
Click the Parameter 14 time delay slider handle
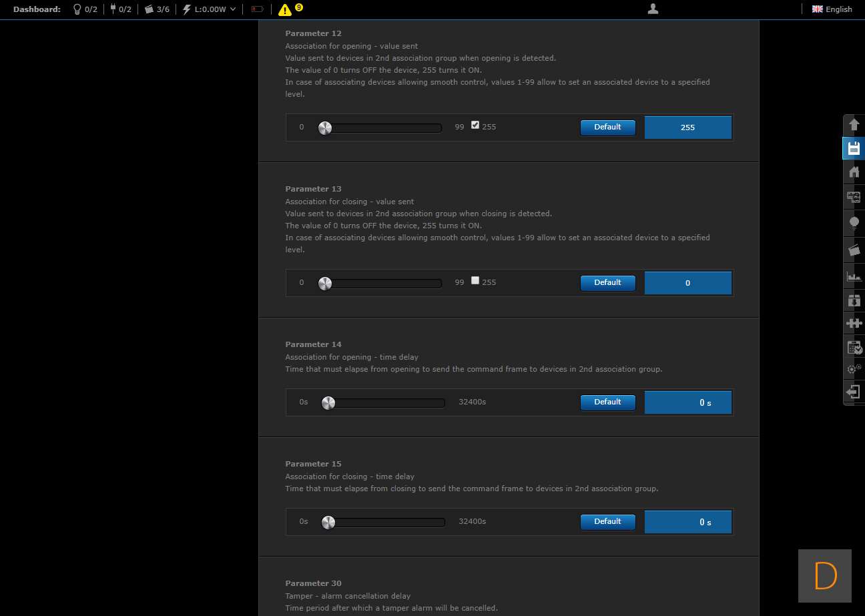328,402
